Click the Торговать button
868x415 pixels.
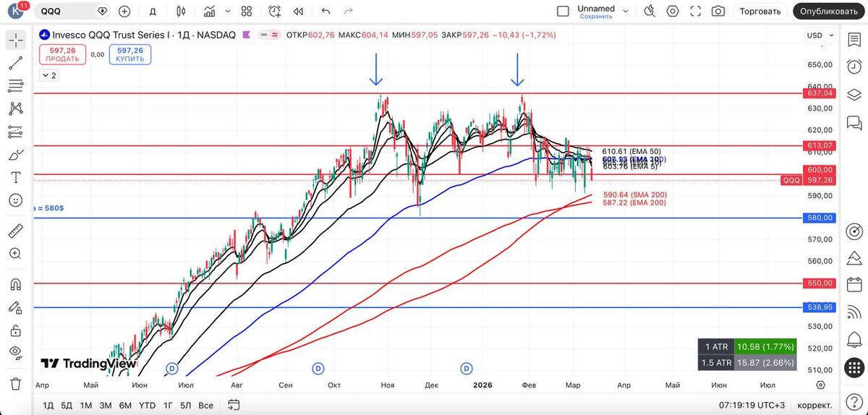point(760,11)
